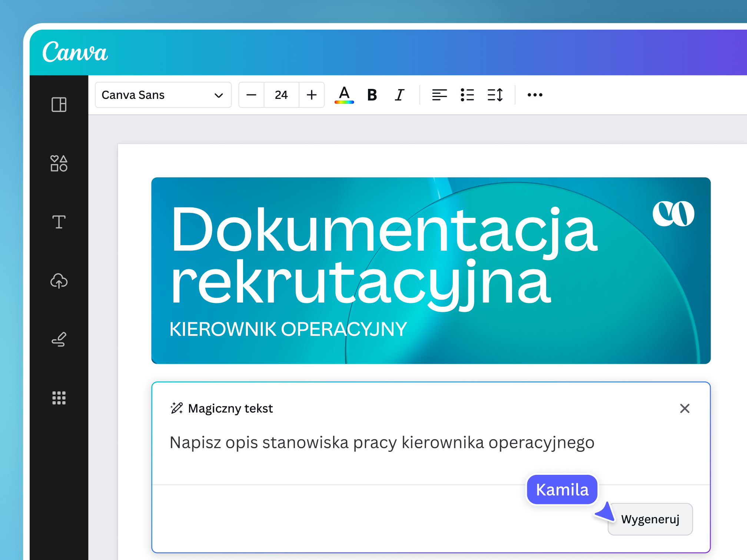747x560 pixels.
Task: Increase the font size
Action: pos(311,95)
